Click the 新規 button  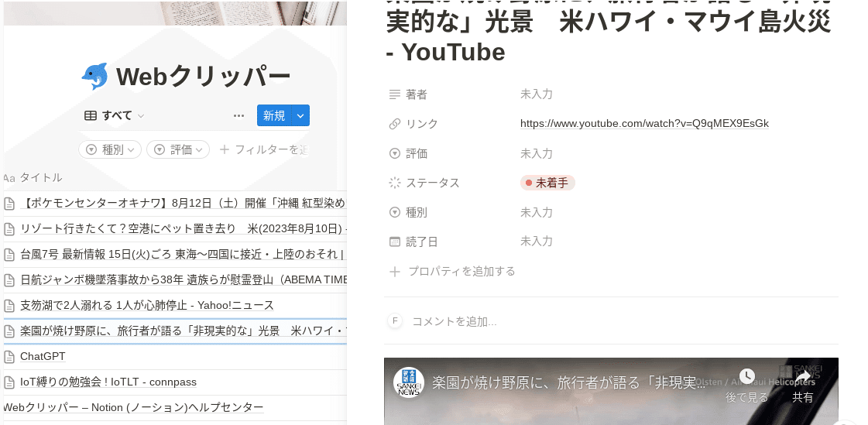[x=274, y=115]
